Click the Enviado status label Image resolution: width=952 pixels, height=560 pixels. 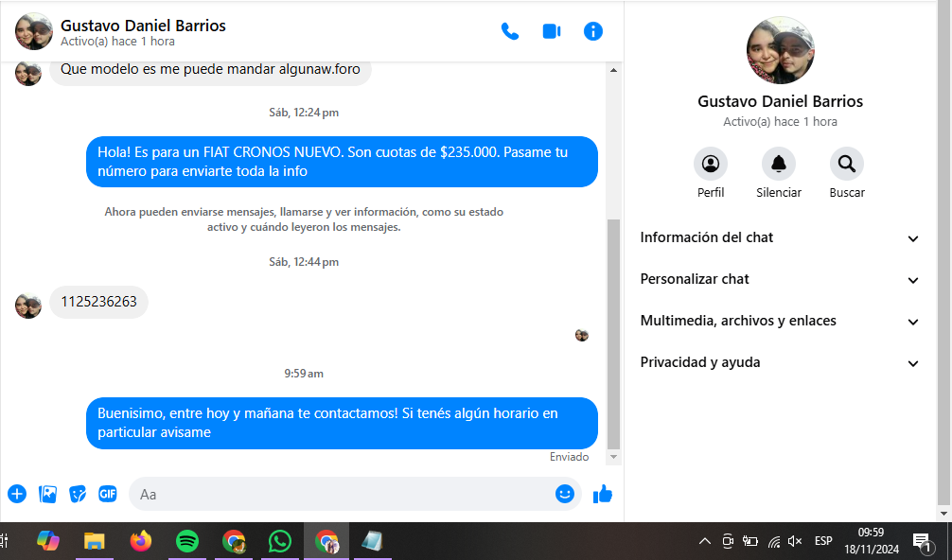(569, 457)
